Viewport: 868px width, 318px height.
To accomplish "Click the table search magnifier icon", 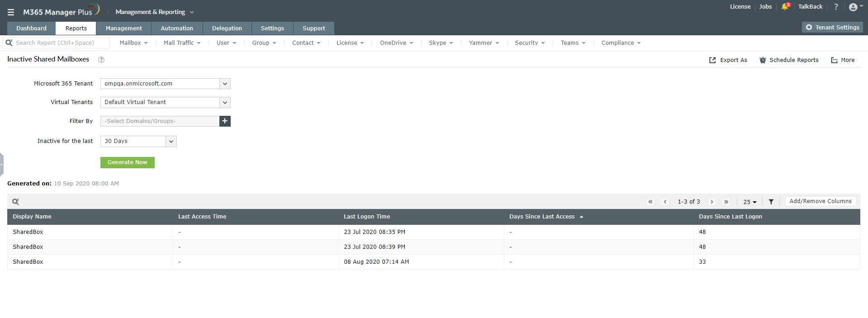I will click(15, 202).
